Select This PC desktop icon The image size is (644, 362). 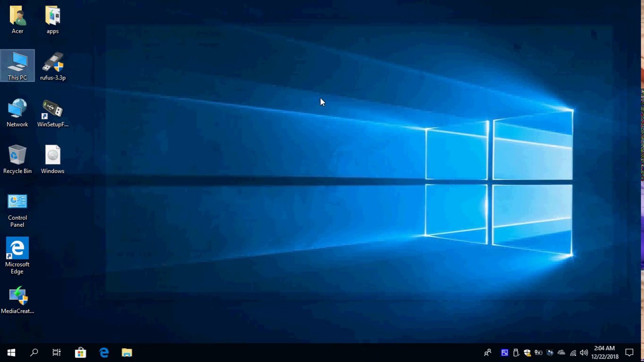18,66
